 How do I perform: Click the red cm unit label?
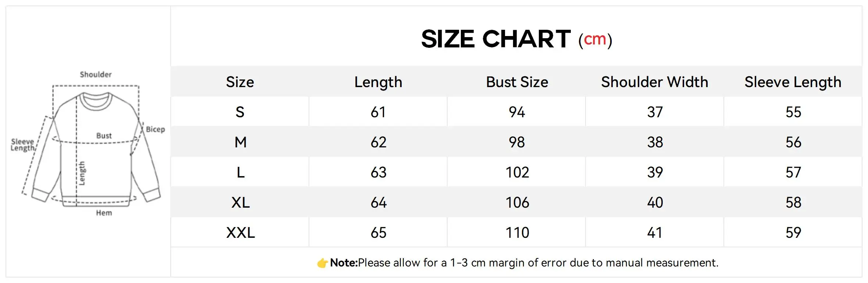[595, 39]
